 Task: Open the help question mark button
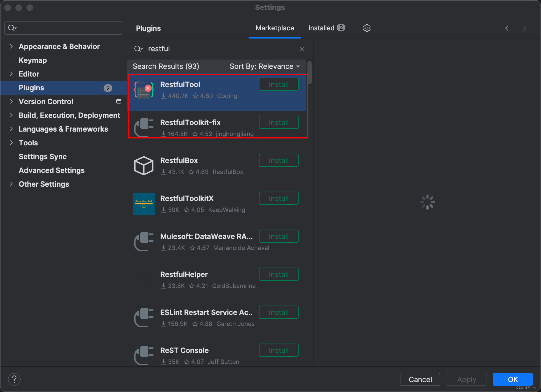click(x=14, y=379)
